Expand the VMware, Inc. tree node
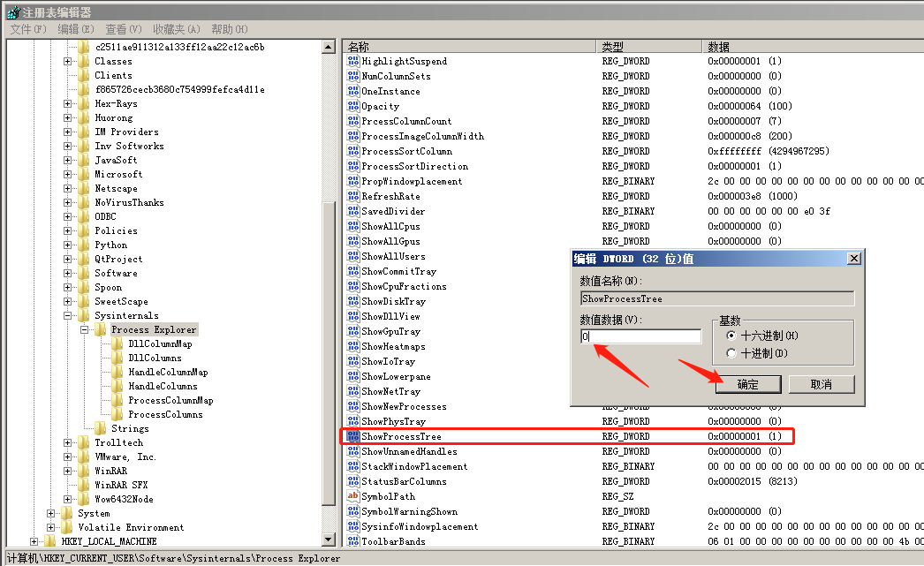 [67, 457]
